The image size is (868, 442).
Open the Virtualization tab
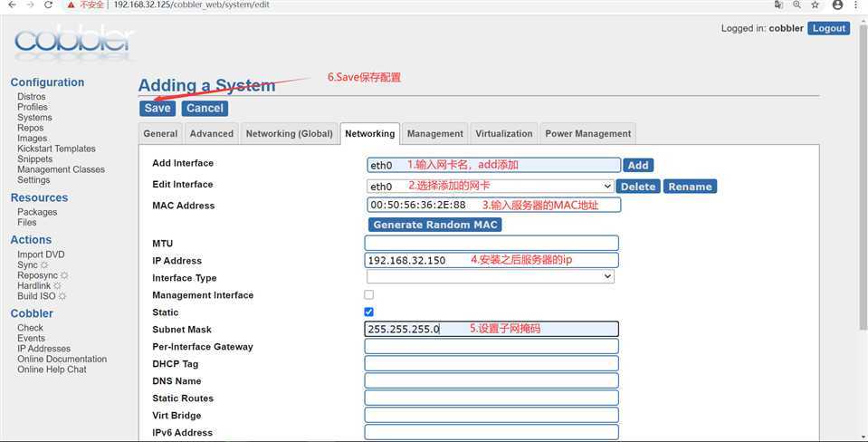pos(504,133)
